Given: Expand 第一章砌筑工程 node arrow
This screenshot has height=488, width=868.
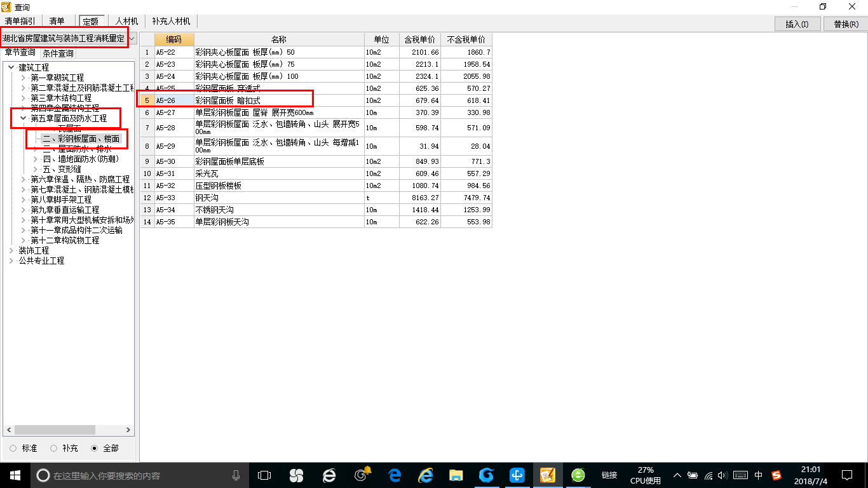Looking at the screenshot, I should (x=24, y=78).
